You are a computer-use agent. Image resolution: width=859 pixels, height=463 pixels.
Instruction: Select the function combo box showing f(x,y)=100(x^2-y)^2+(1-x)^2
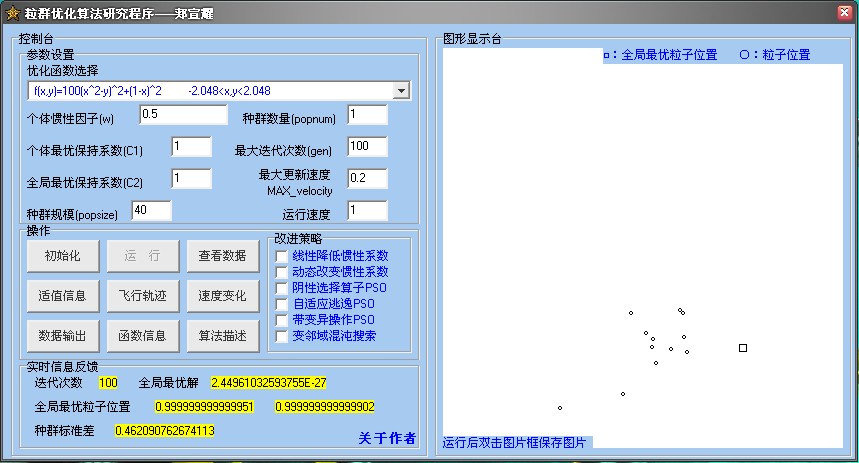(219, 91)
